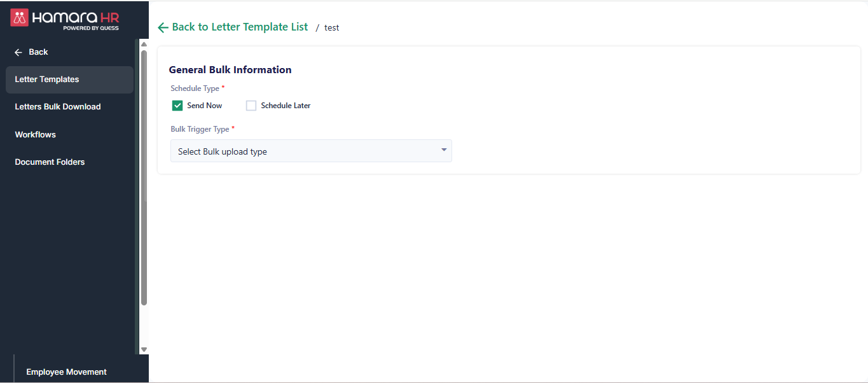Click the sidebar Back text button
The width and height of the screenshot is (868, 383).
tap(38, 52)
